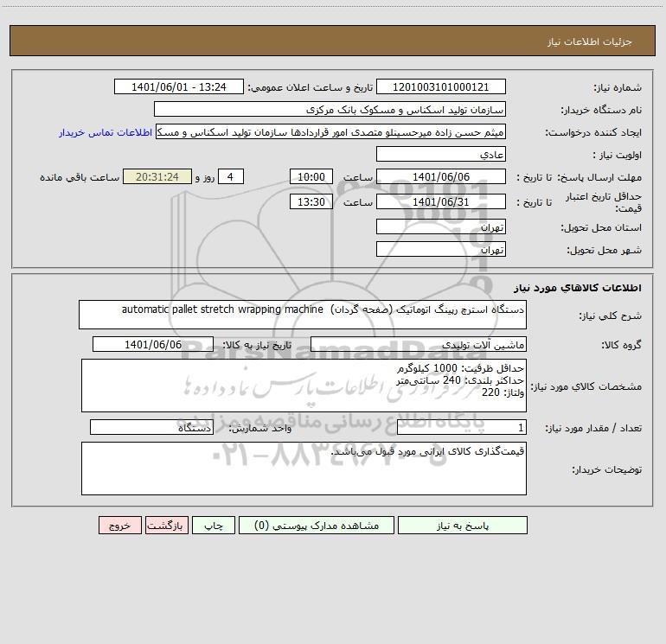Click the پاسخ به نیاز button
Screen dimensions: 666x644
click(x=463, y=526)
